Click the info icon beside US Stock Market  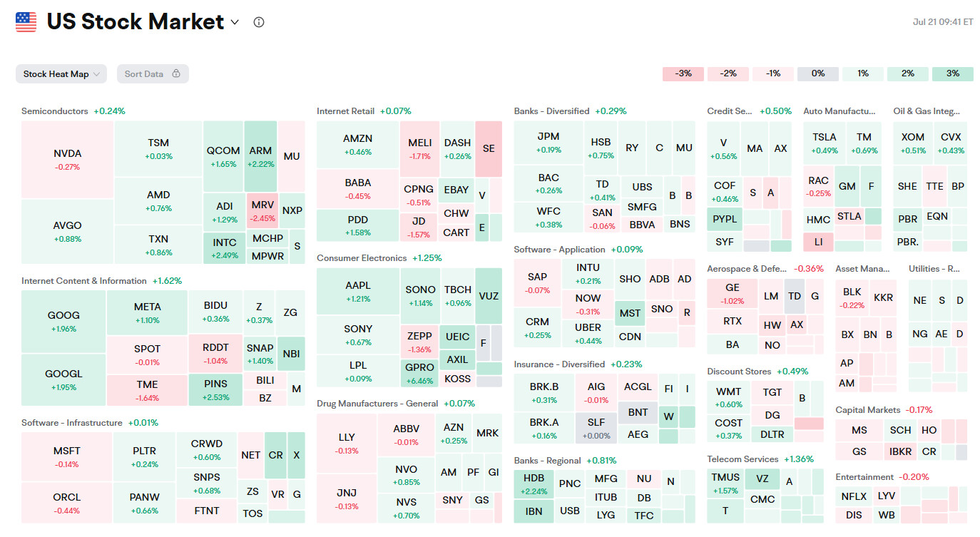[259, 22]
